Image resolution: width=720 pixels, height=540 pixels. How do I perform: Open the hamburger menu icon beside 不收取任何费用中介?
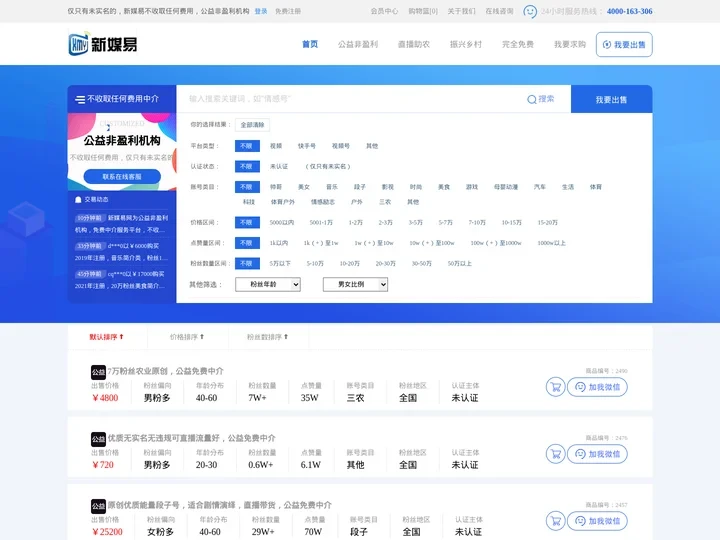[x=80, y=99]
